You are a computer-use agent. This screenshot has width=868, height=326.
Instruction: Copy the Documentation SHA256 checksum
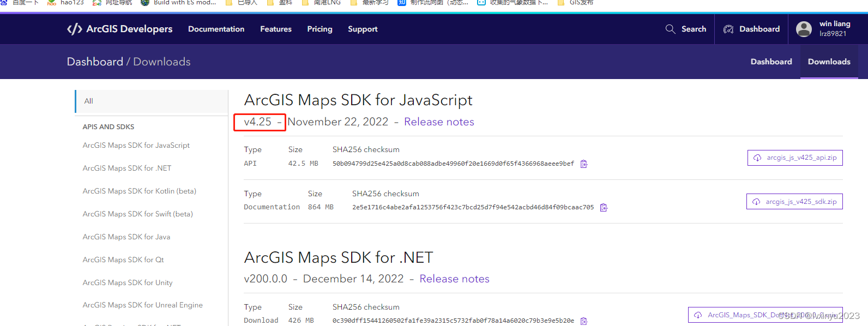click(x=604, y=207)
